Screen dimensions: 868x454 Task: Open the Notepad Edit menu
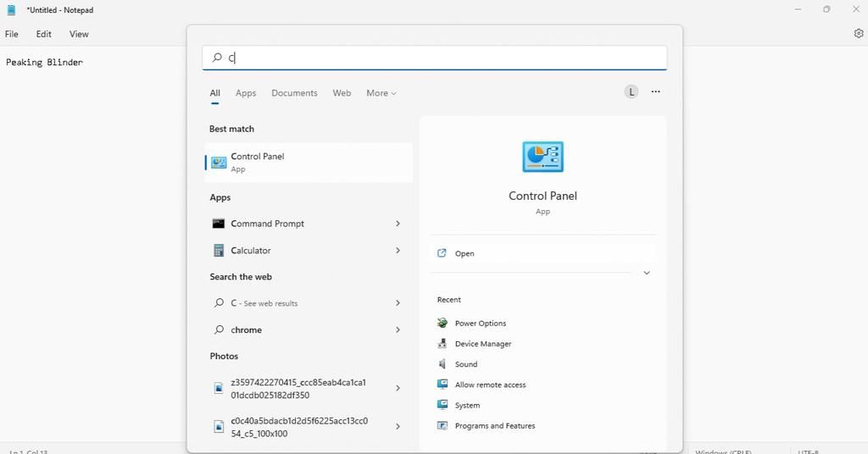[44, 34]
